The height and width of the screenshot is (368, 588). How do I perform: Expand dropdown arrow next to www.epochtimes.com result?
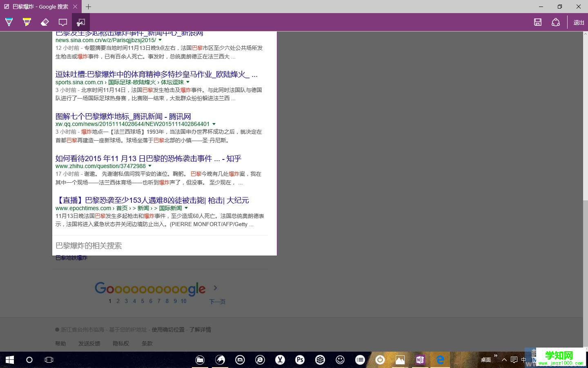(x=186, y=208)
